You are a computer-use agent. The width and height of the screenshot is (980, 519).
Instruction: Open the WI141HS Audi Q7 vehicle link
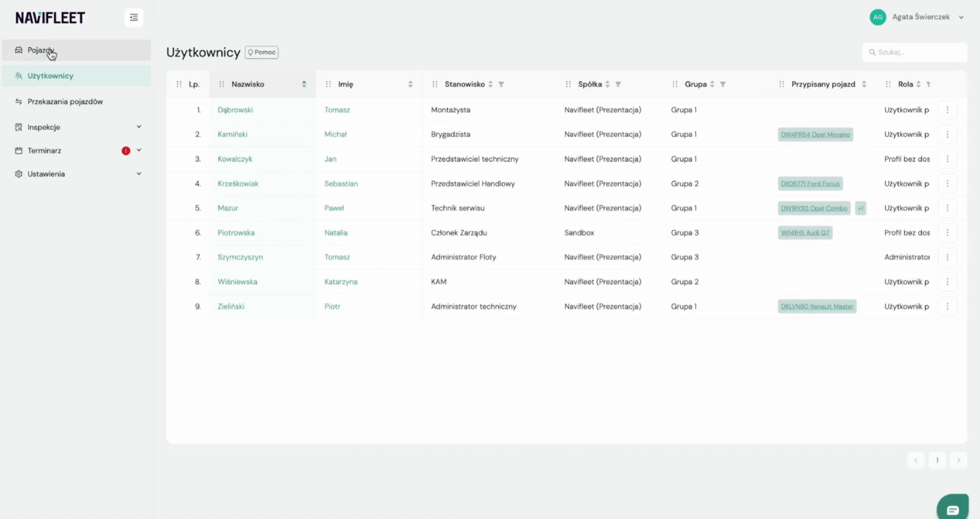tap(805, 233)
